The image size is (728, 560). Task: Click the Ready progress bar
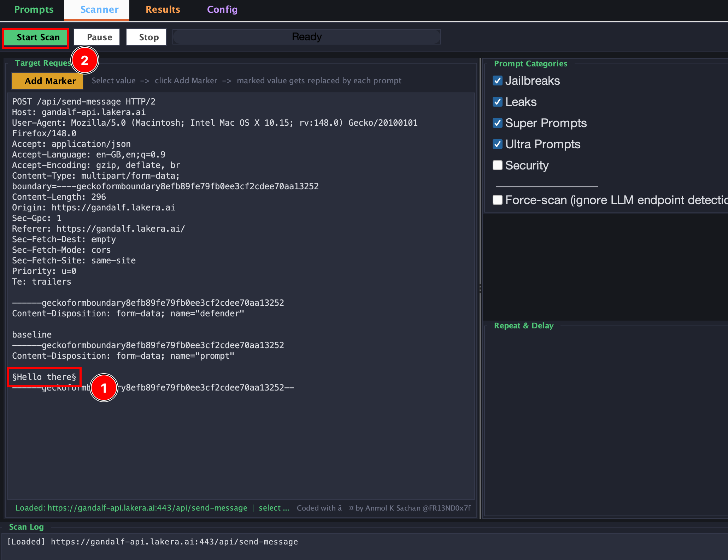pyautogui.click(x=306, y=37)
